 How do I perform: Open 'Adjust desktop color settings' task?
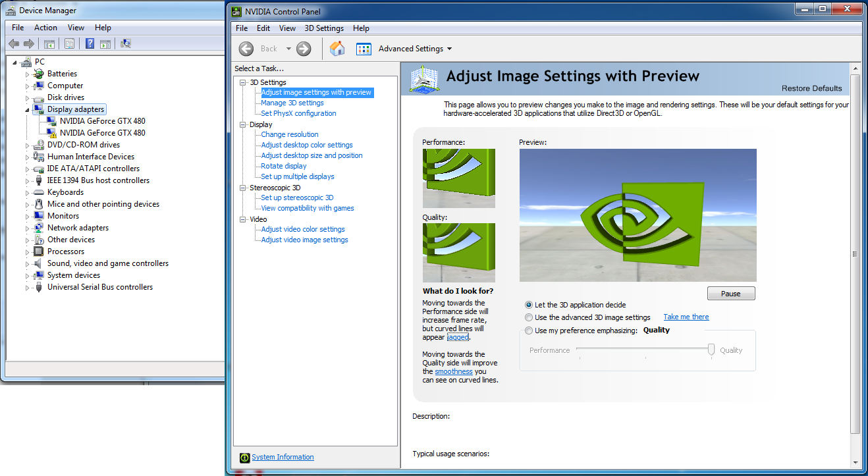[307, 145]
